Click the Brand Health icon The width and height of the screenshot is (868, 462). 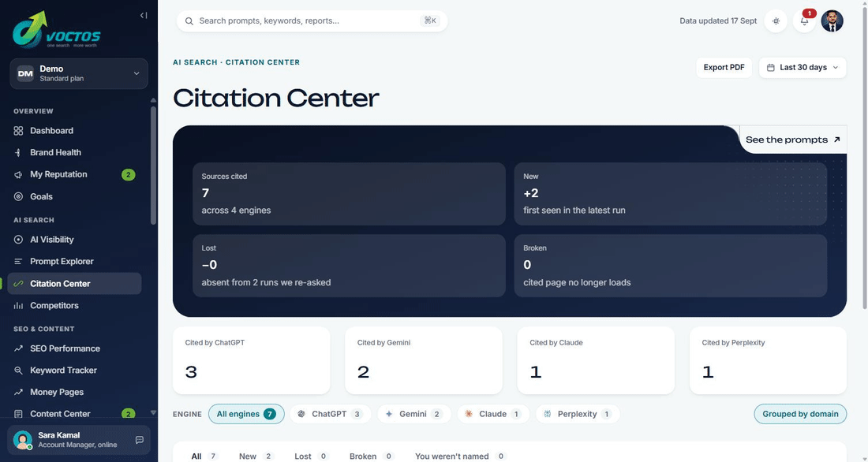pyautogui.click(x=18, y=152)
